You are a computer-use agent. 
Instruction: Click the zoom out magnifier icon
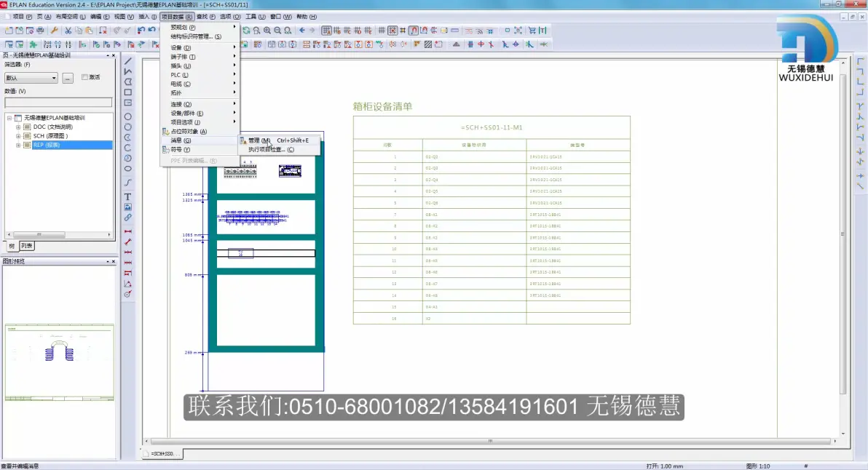click(x=277, y=31)
